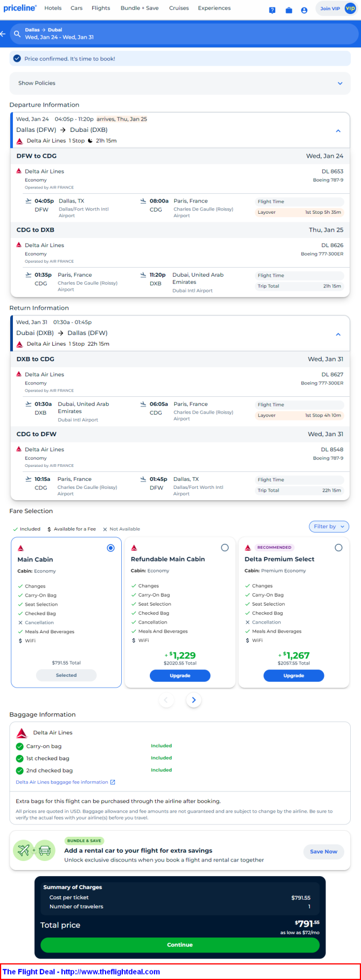Image resolution: width=361 pixels, height=980 pixels.
Task: Click the as low as $72/mo text
Action: tap(300, 933)
